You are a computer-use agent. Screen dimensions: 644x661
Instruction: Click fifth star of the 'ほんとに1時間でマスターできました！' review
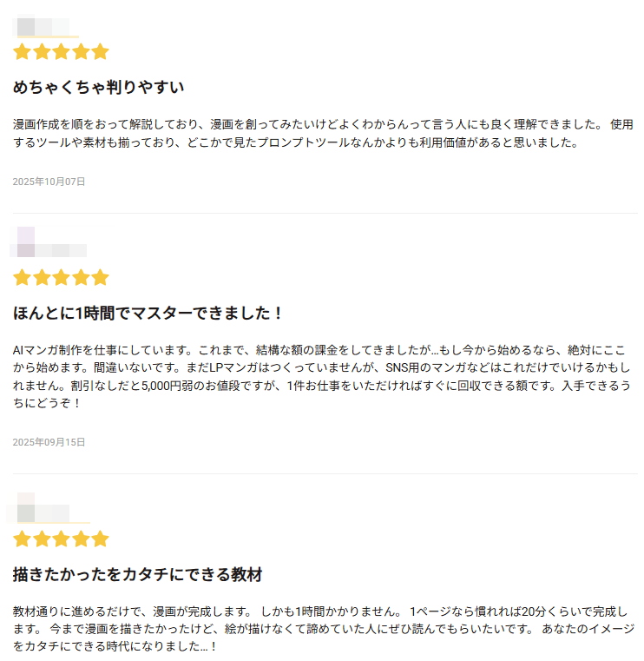[100, 278]
